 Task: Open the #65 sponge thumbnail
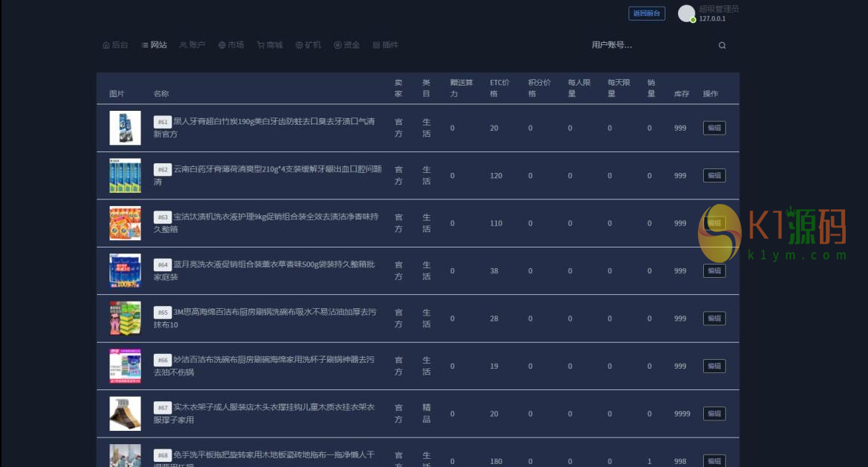(125, 318)
